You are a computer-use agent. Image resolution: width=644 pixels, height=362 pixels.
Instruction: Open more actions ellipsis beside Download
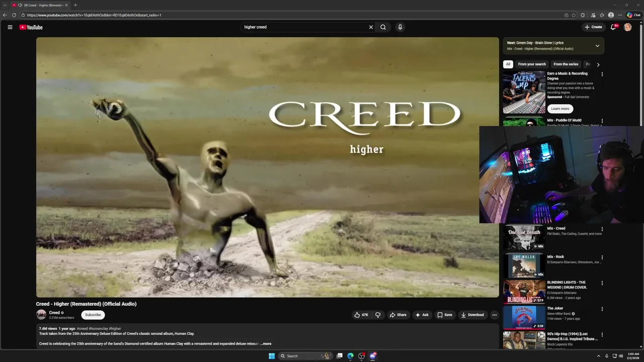[494, 315]
